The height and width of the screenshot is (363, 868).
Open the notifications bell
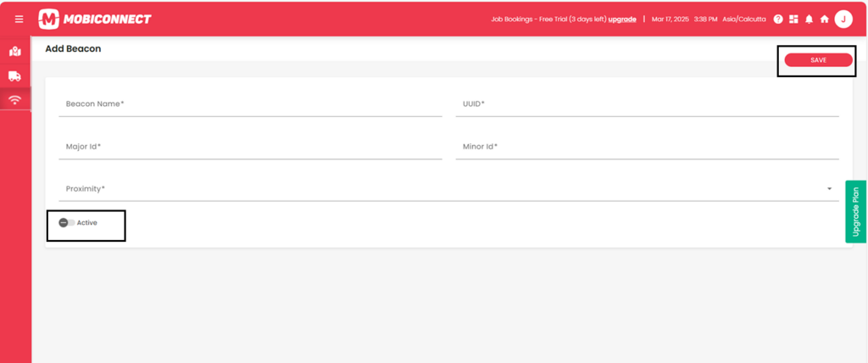coord(809,19)
